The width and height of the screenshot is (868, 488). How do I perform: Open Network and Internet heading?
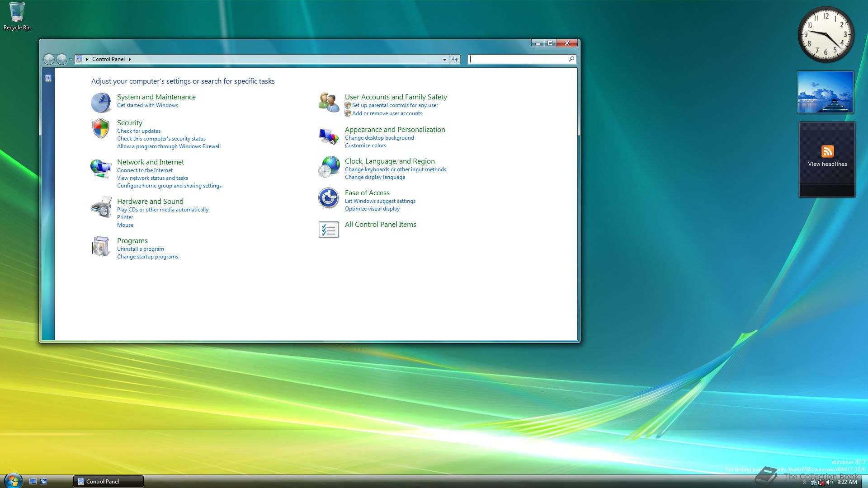(x=151, y=162)
